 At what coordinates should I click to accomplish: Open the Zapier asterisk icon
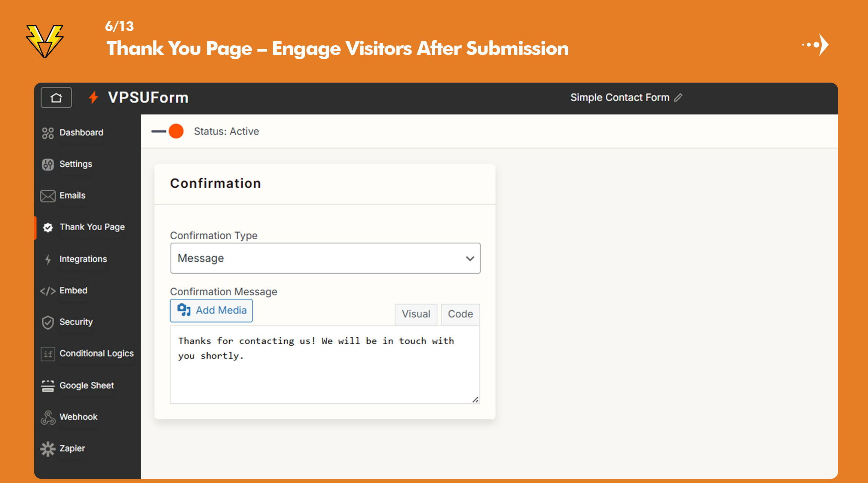coord(48,448)
